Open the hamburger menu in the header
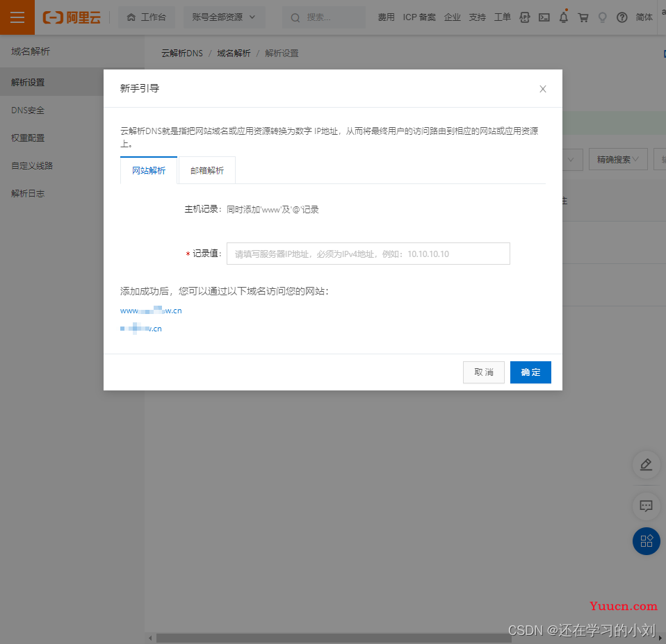This screenshot has width=666, height=644. click(17, 17)
